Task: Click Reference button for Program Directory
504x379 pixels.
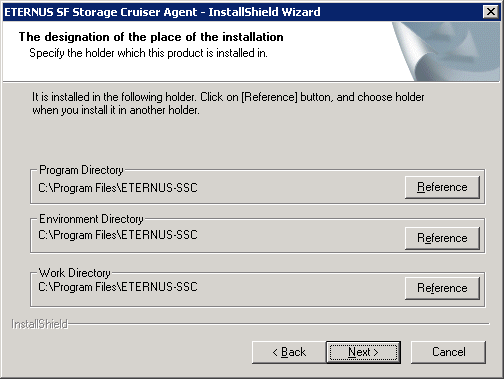Action: click(442, 187)
